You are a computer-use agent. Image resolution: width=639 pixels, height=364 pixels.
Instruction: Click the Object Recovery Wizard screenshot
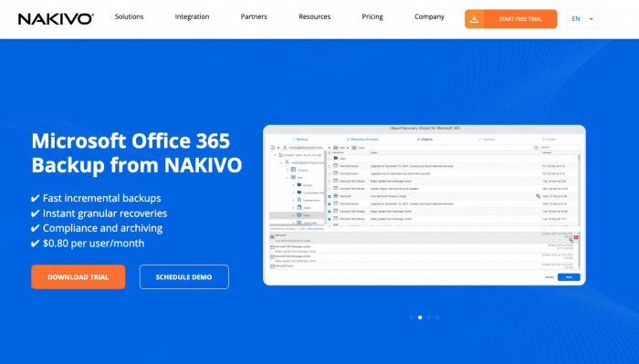coord(424,205)
